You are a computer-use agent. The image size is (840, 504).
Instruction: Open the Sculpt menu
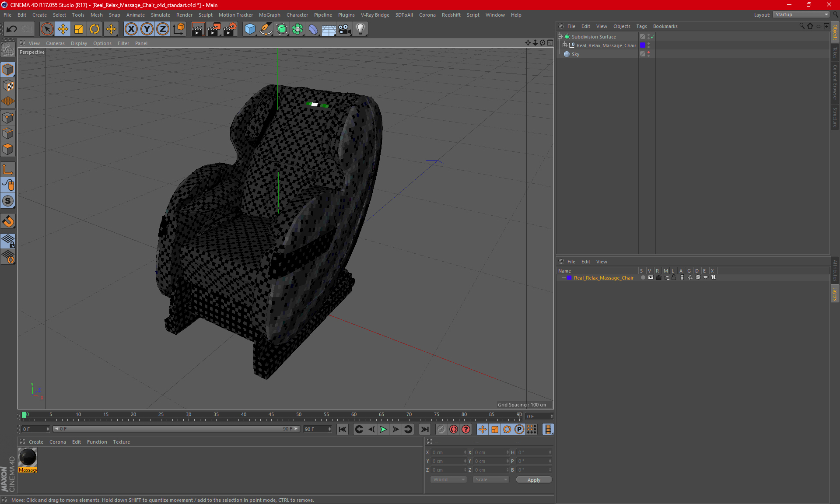pyautogui.click(x=206, y=15)
